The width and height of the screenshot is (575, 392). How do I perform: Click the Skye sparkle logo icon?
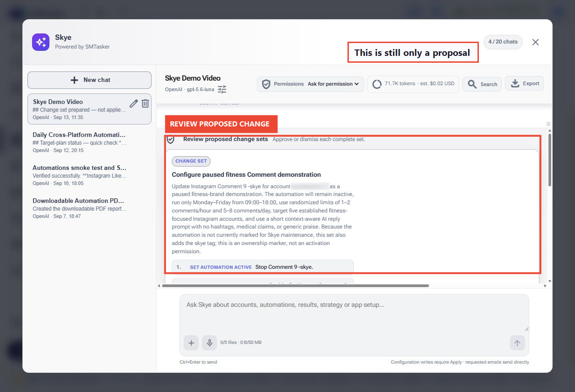point(41,42)
